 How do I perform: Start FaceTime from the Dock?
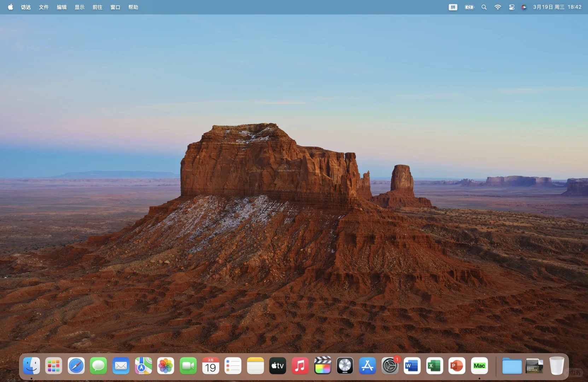tap(188, 366)
